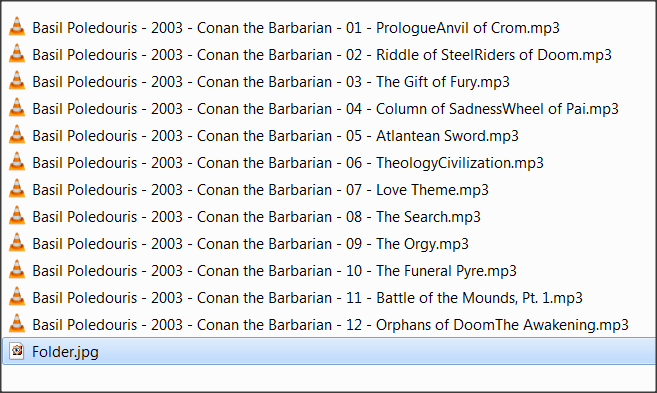Select The Funeral Pyre.mp3 file name
This screenshot has width=657, height=393.
tap(274, 271)
